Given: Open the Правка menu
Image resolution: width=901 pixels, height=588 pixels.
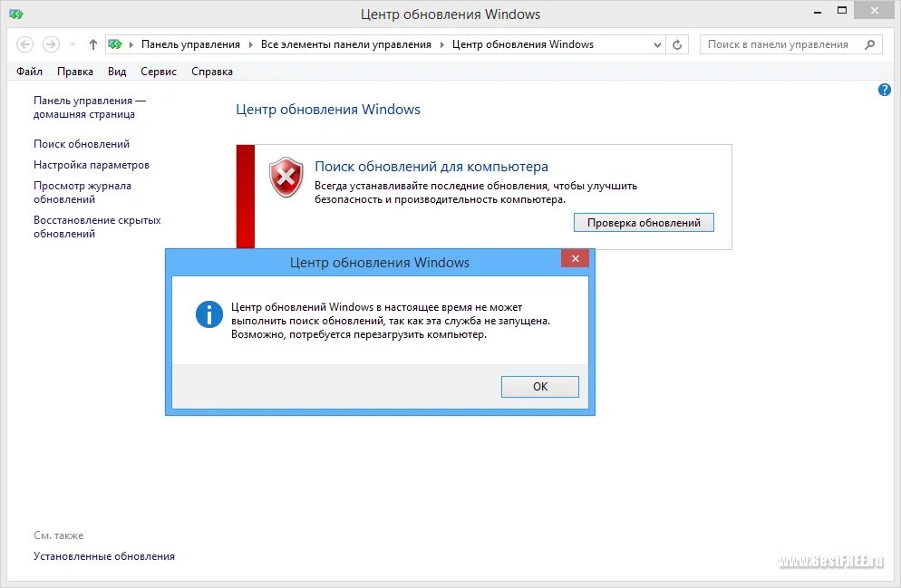Looking at the screenshot, I should (74, 72).
